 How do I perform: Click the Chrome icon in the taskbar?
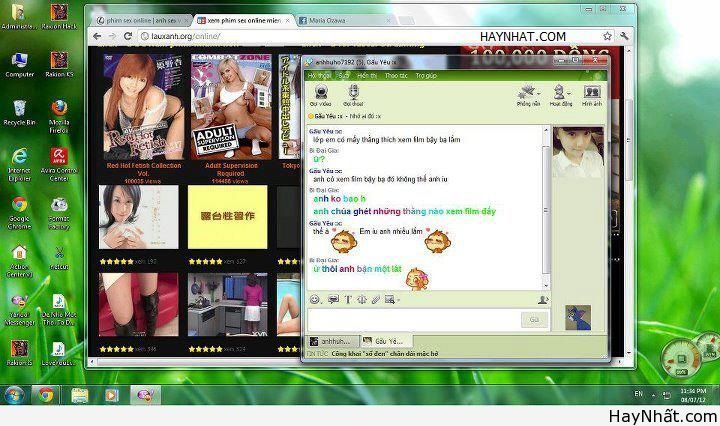coord(45,395)
